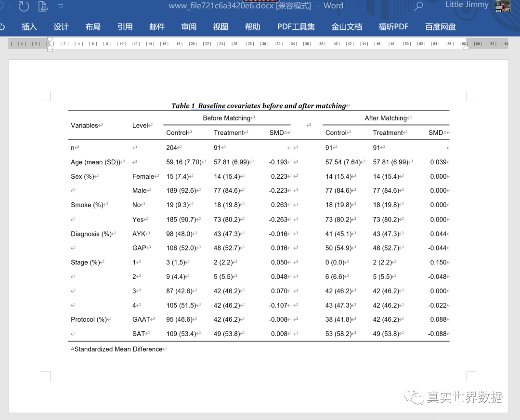Open the Little Jimmy account name
This screenshot has height=420, width=520.
[x=467, y=5]
